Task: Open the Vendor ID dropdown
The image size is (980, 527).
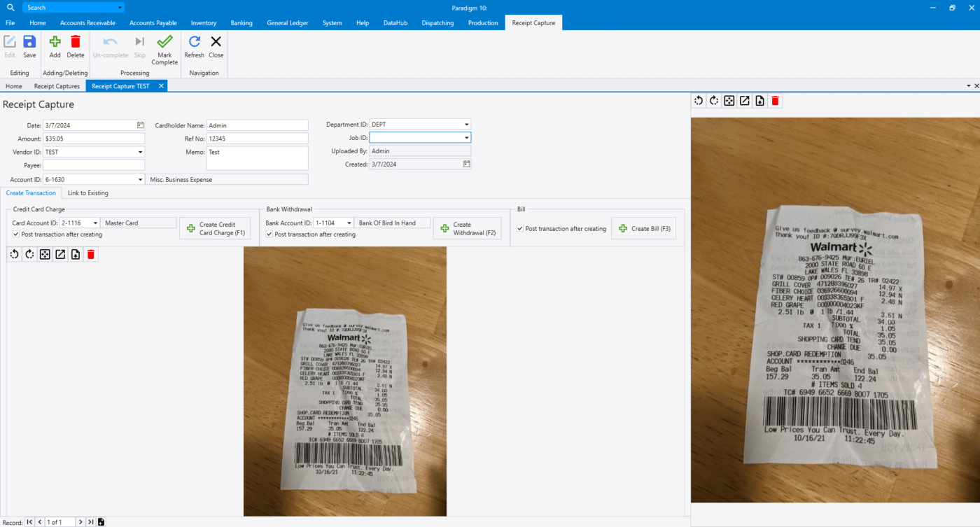Action: (x=140, y=152)
